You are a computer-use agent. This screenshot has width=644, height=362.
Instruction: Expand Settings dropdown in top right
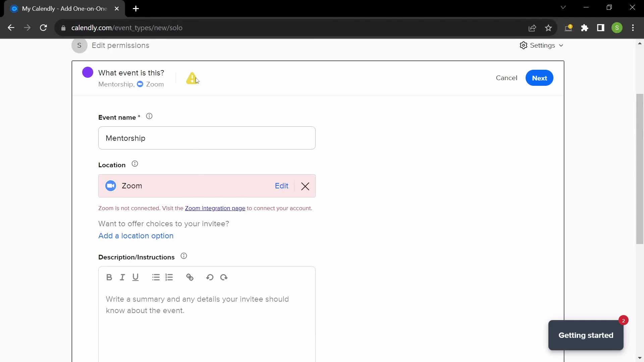(x=542, y=45)
